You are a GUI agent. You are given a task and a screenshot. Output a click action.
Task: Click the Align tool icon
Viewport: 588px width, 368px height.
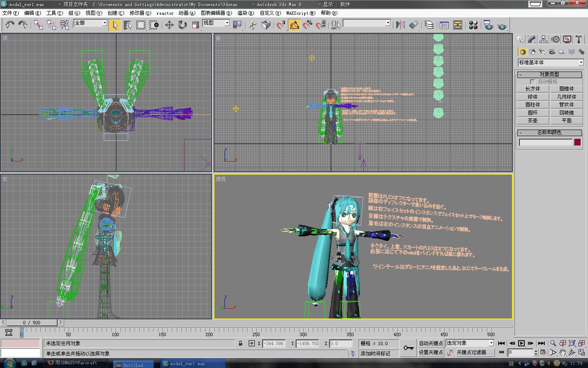414,25
